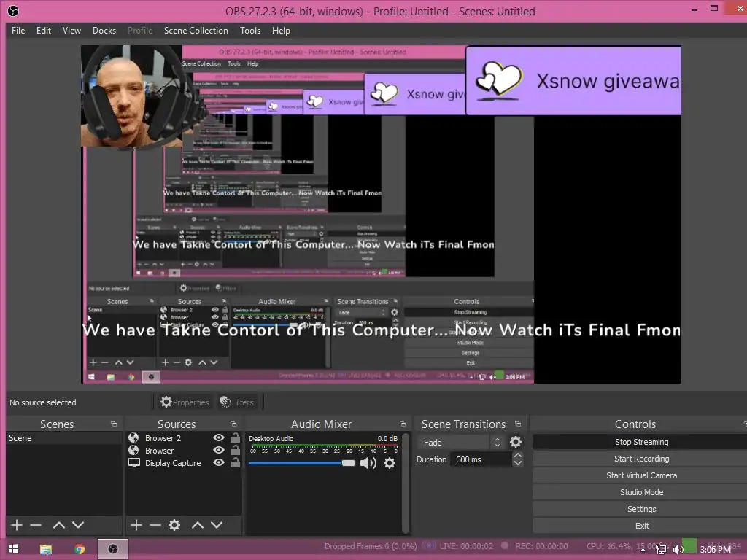Viewport: 747px width, 560px height.
Task: Move scene up arrow
Action: pos(59,525)
